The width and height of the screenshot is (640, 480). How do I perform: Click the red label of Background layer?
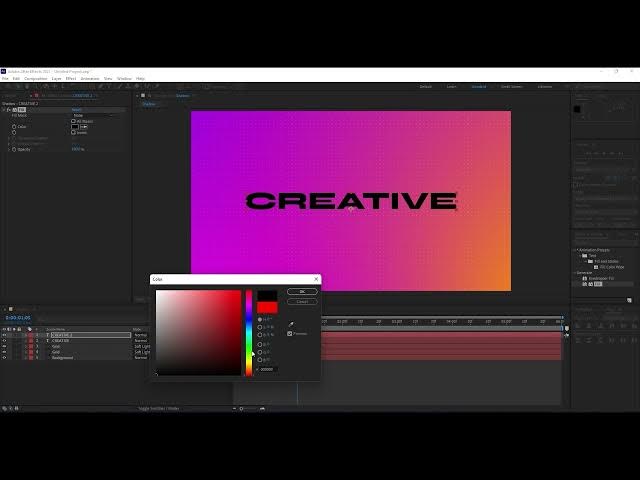coord(31,357)
